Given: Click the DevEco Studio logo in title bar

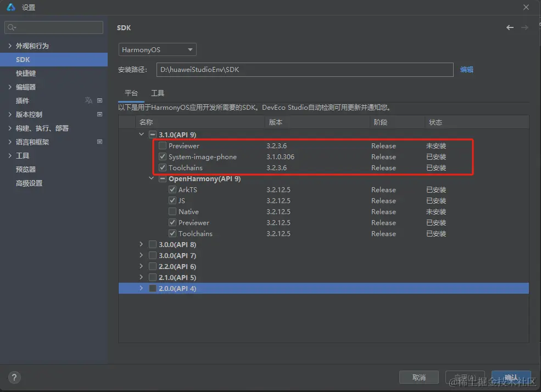Looking at the screenshot, I should click(11, 7).
